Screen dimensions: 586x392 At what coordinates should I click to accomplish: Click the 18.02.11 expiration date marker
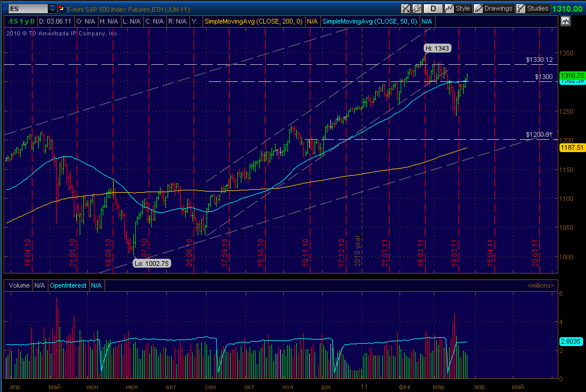(x=420, y=253)
